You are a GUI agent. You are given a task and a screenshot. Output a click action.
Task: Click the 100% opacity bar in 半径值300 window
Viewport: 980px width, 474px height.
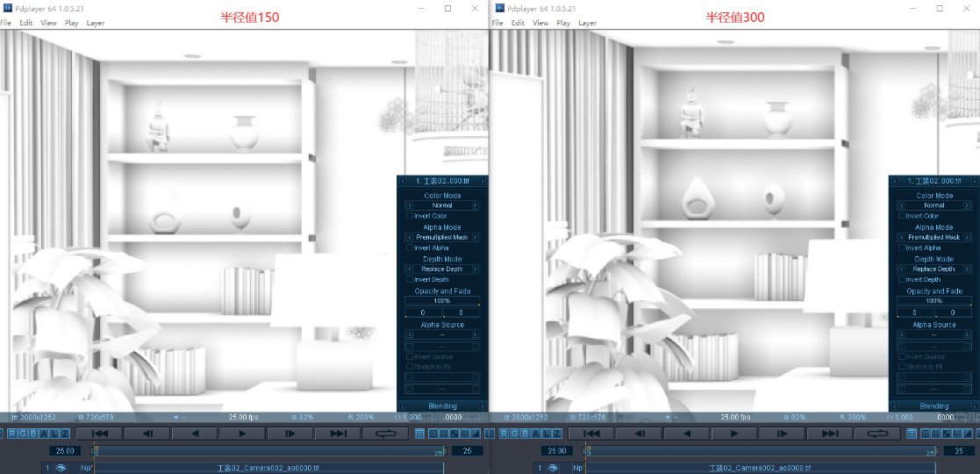pyautogui.click(x=934, y=301)
